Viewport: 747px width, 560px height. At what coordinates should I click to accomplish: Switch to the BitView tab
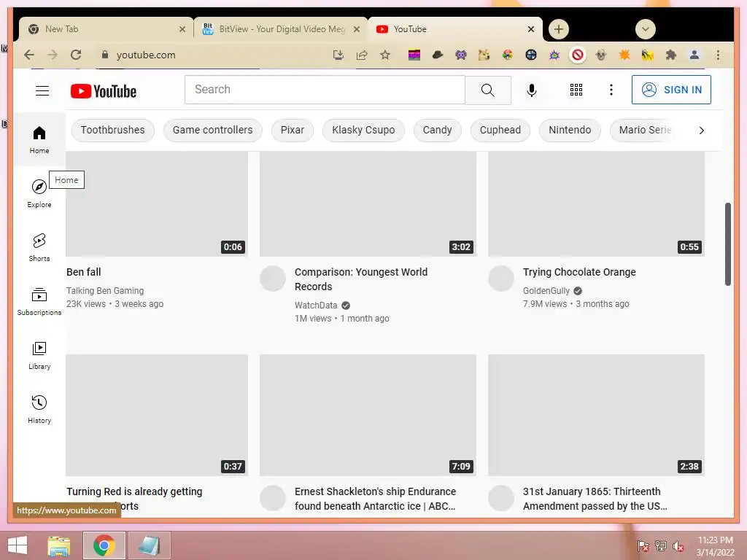click(281, 29)
